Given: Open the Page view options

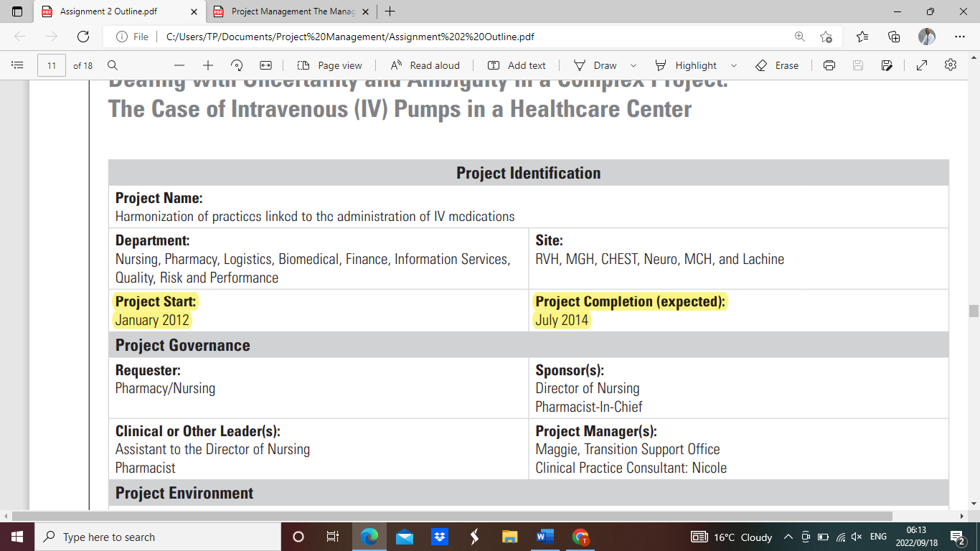Looking at the screenshot, I should [329, 65].
